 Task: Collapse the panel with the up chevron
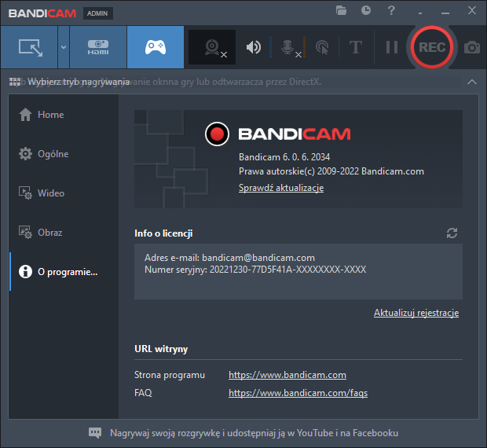pos(472,82)
